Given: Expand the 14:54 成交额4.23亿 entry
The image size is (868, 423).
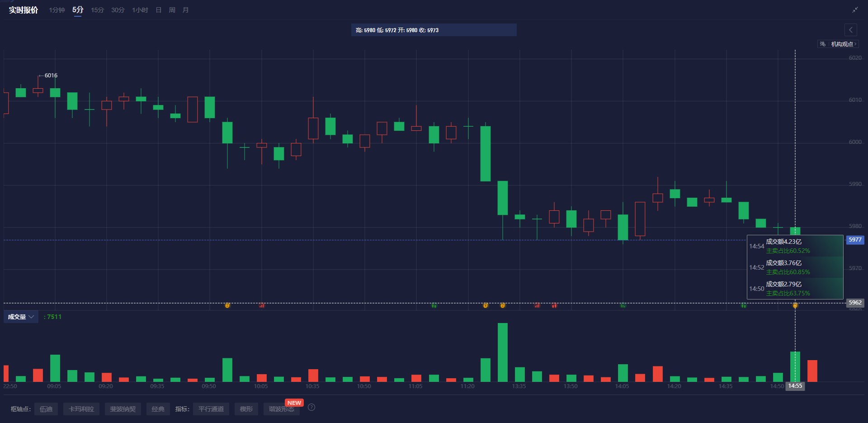Looking at the screenshot, I should tap(795, 246).
